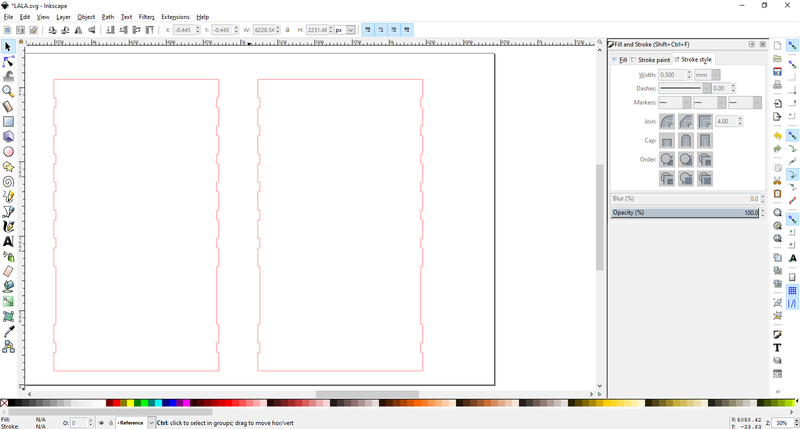Select the Measure tool
The image size is (800, 429).
tap(8, 107)
